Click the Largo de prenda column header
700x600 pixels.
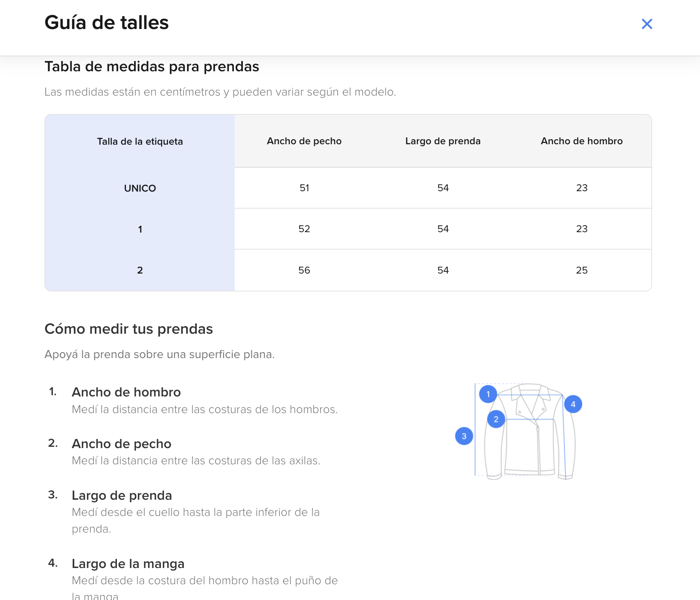coord(443,141)
